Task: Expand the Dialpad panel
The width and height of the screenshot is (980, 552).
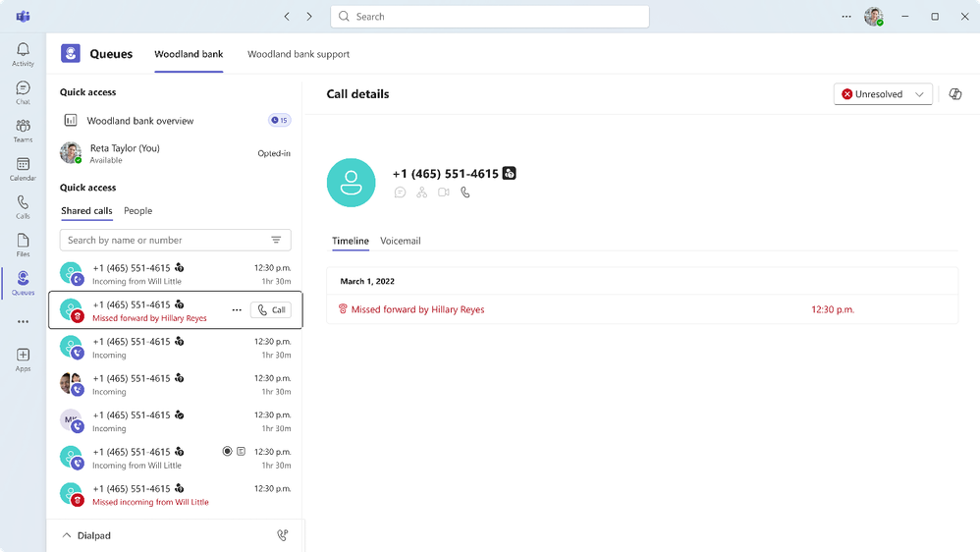Action: pos(86,535)
